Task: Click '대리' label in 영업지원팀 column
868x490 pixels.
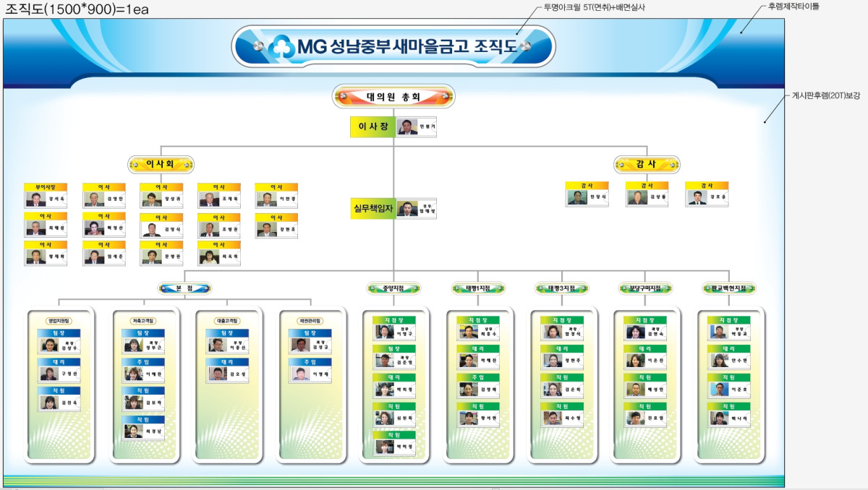Action: coord(59,362)
